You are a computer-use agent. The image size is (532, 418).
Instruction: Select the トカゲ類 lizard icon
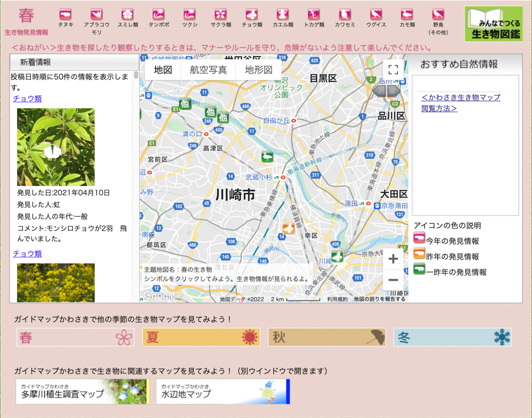(x=314, y=14)
